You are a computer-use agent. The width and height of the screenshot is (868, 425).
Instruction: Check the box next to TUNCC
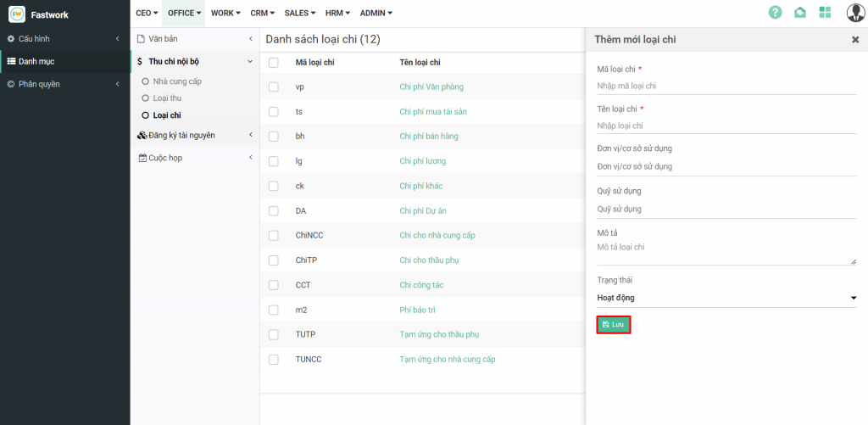pyautogui.click(x=273, y=360)
